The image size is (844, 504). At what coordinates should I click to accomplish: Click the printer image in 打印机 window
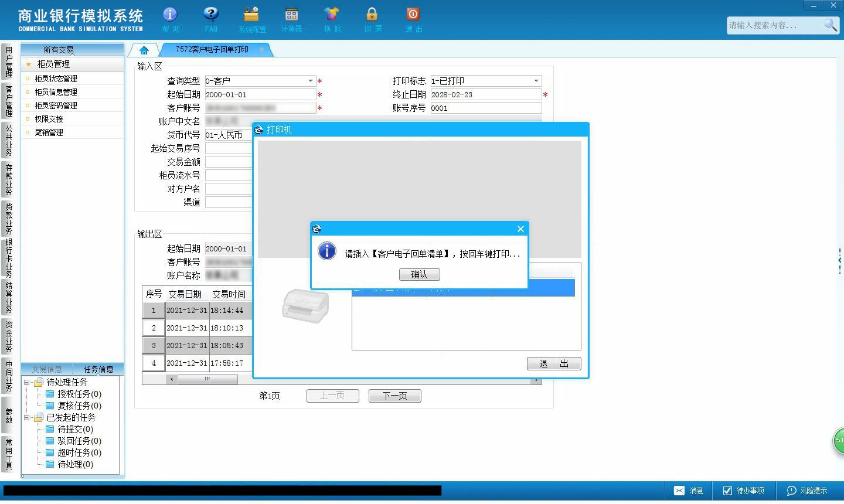(305, 305)
